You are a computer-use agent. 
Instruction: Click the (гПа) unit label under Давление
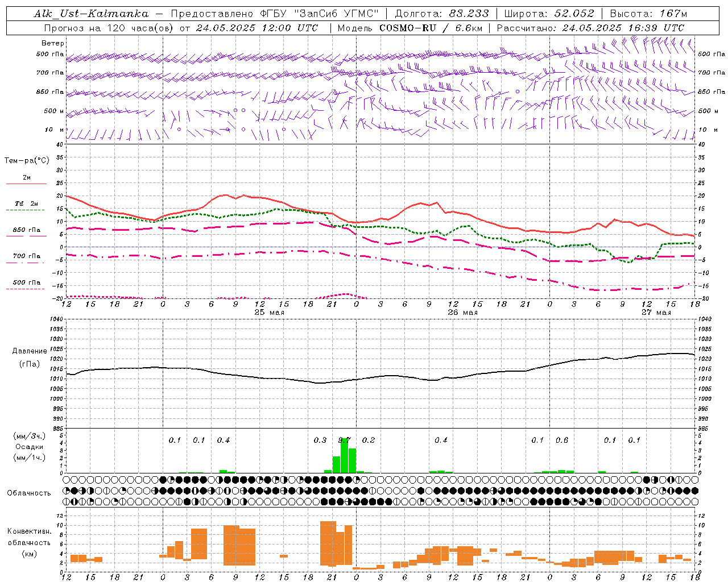pos(29,364)
